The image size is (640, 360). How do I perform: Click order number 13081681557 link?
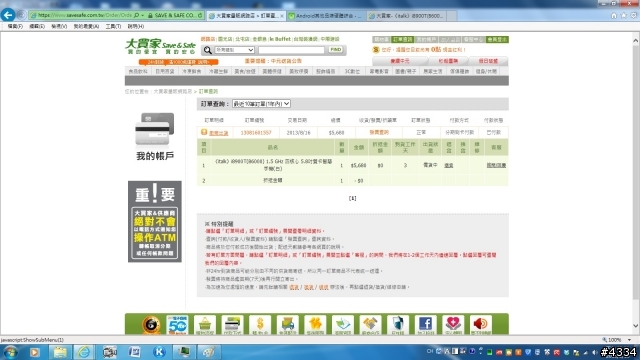click(256, 133)
